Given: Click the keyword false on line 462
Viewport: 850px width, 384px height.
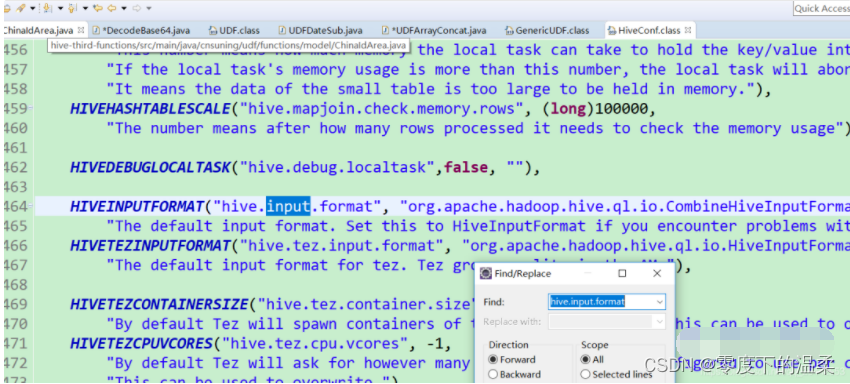Looking at the screenshot, I should pyautogui.click(x=466, y=167).
